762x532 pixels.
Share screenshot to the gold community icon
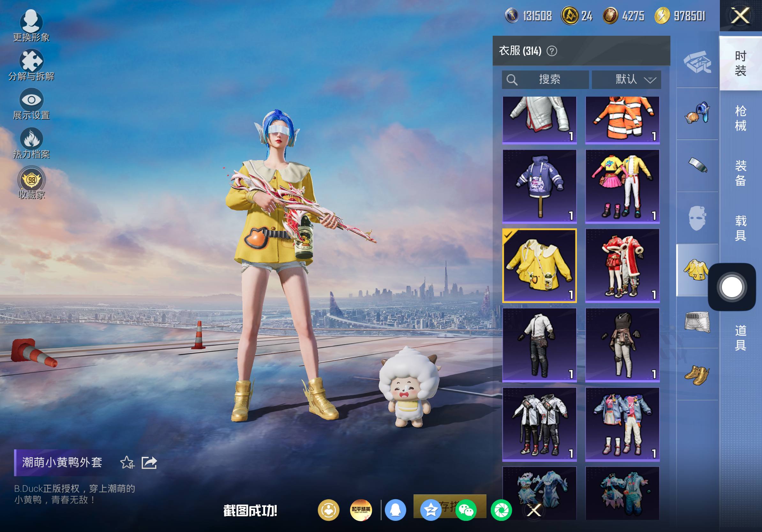click(x=329, y=510)
